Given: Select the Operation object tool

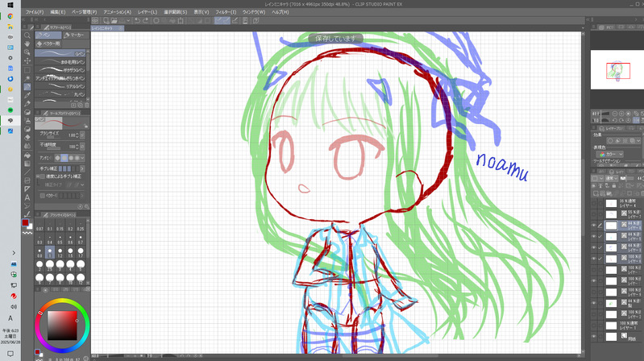Looking at the screenshot, I should pyautogui.click(x=27, y=52).
